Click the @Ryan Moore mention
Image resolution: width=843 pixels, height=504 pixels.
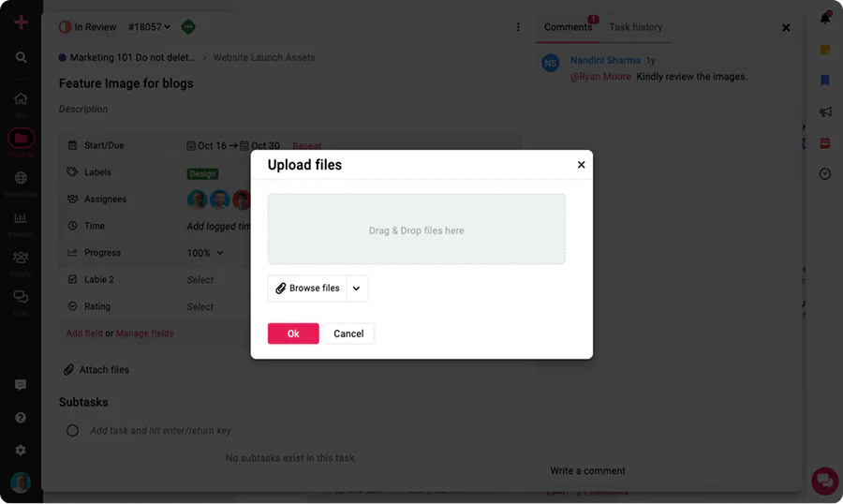[600, 77]
